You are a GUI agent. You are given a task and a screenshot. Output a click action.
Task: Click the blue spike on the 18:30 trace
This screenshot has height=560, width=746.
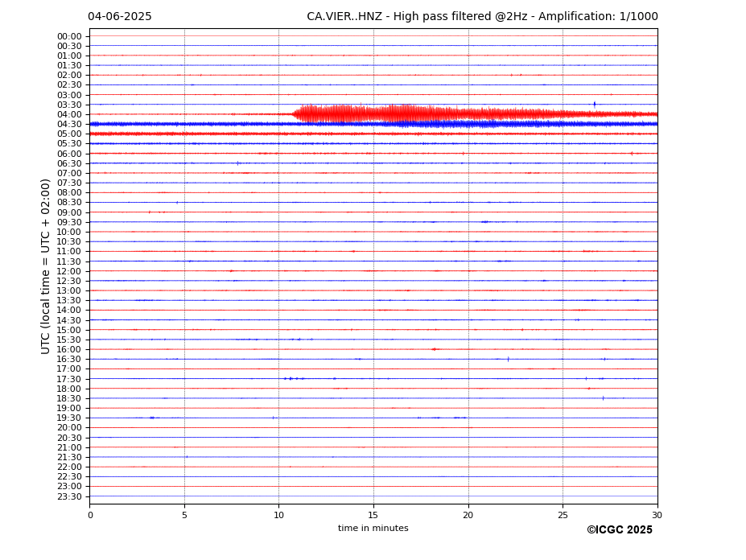604,398
